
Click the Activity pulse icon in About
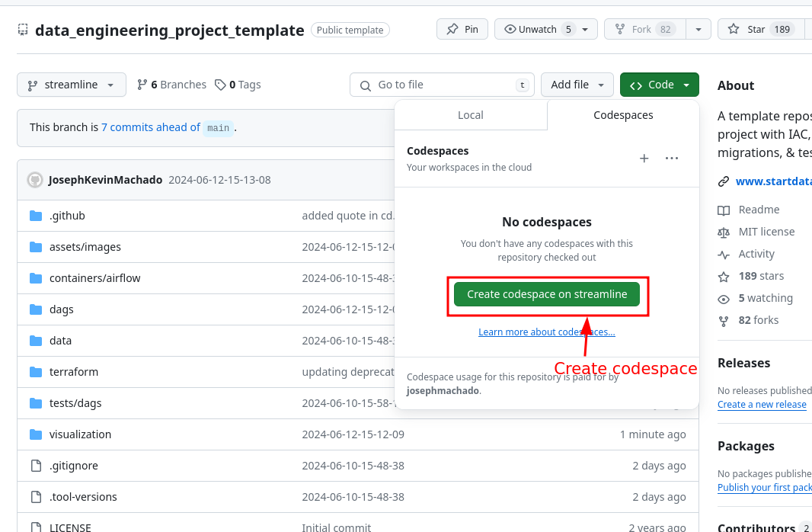point(723,254)
